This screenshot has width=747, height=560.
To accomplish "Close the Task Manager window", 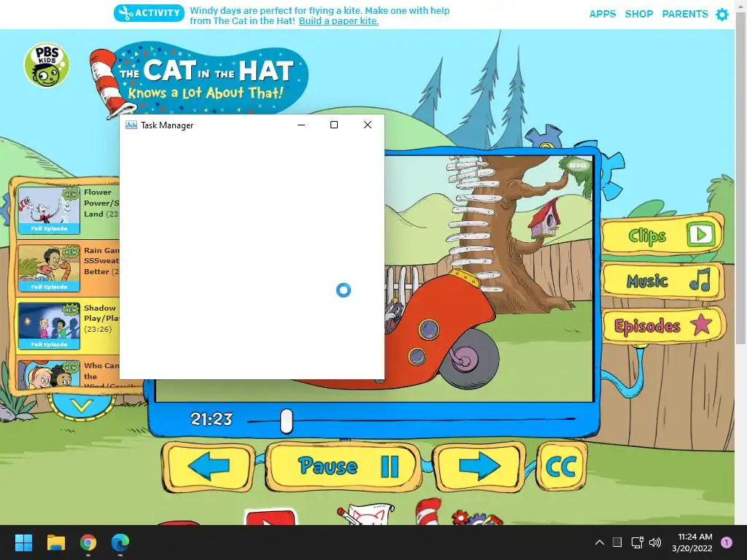I will click(368, 125).
